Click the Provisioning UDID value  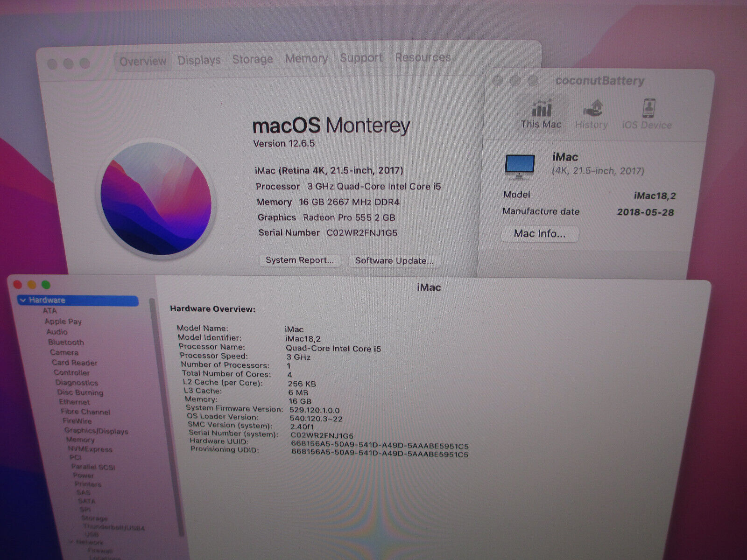click(380, 454)
